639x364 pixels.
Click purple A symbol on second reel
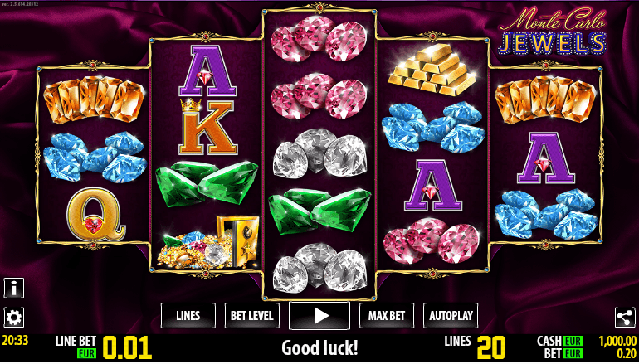coord(207,70)
